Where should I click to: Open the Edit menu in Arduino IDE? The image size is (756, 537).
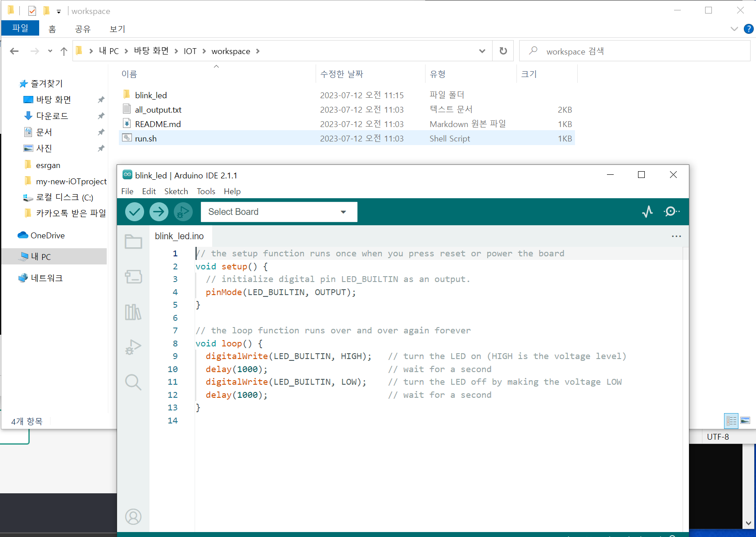tap(149, 191)
